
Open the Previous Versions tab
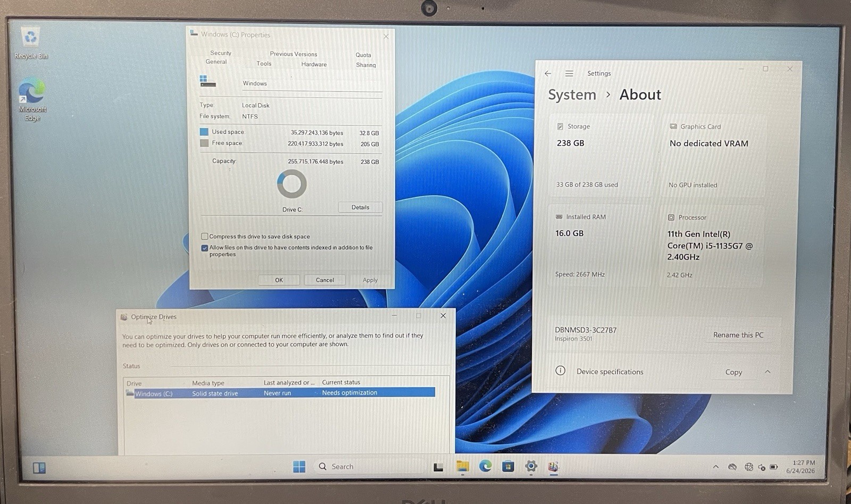click(x=293, y=54)
